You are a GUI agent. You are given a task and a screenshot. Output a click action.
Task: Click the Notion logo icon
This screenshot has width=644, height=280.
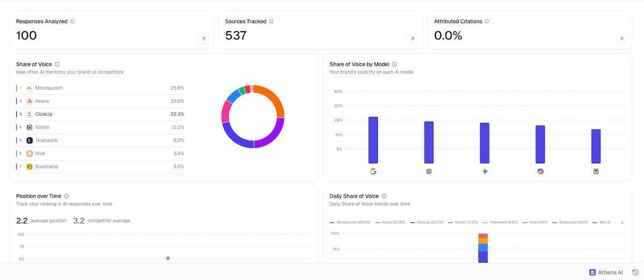29,127
